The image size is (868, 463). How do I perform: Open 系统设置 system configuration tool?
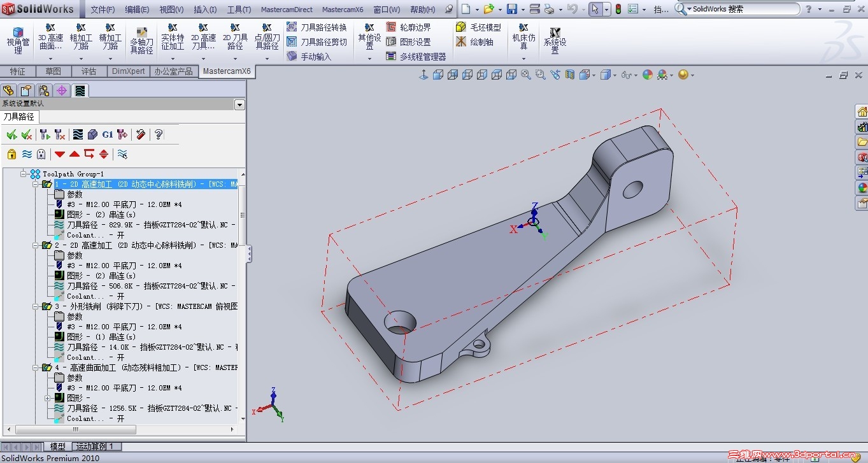(555, 40)
